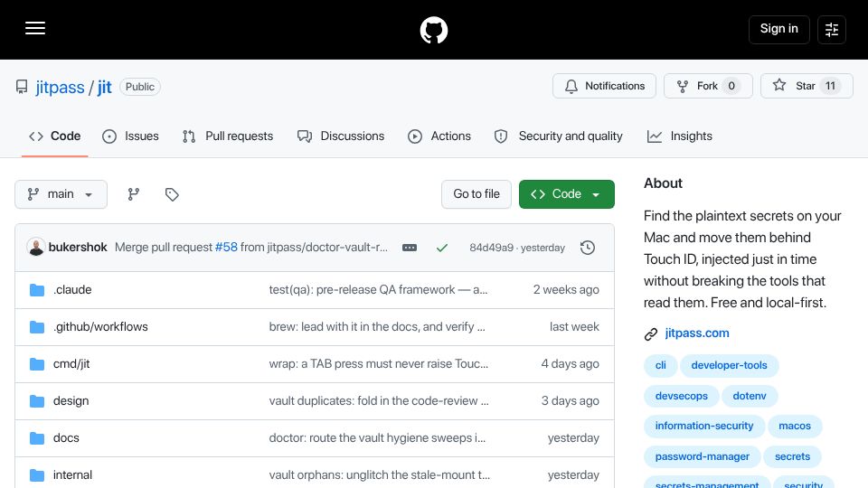Open the Insights tab

coord(680,136)
